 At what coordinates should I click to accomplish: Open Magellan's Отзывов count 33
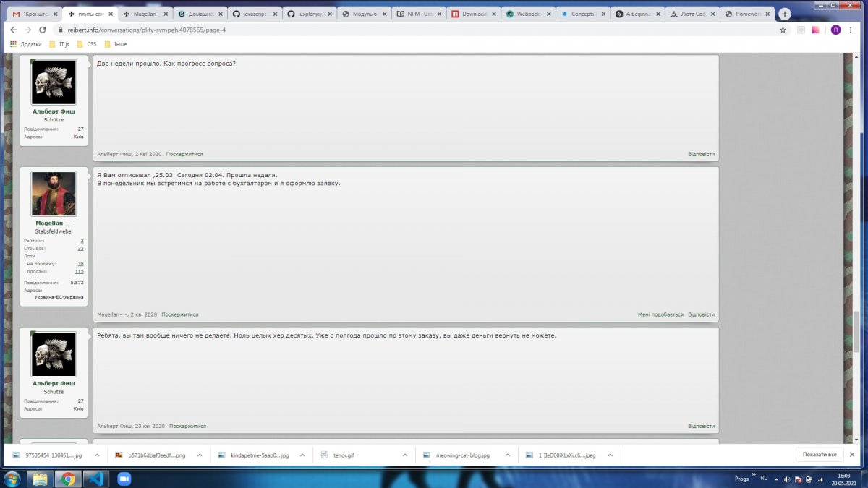pos(81,248)
